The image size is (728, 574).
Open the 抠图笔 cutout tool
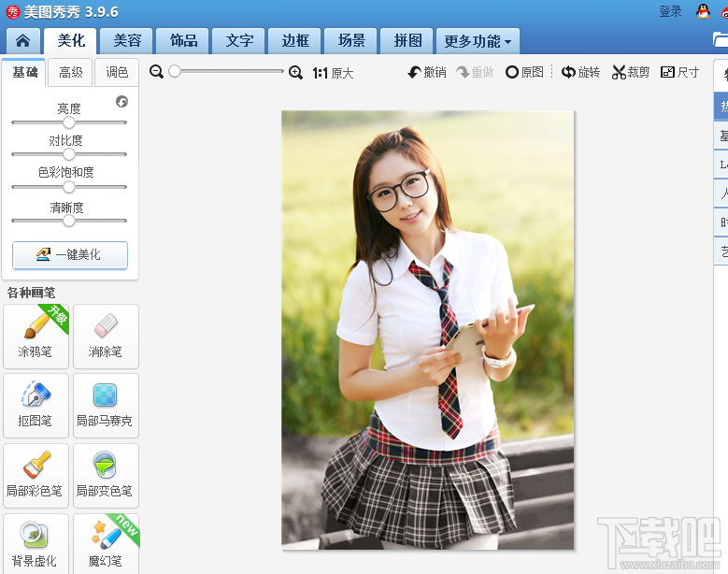[x=36, y=405]
